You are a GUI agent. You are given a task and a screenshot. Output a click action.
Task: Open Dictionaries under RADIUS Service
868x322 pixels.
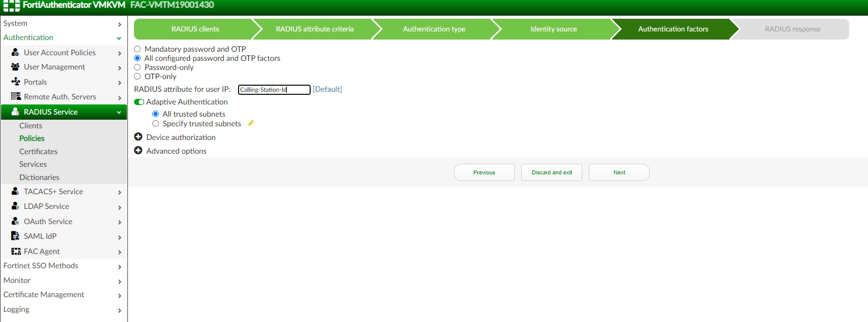(40, 177)
